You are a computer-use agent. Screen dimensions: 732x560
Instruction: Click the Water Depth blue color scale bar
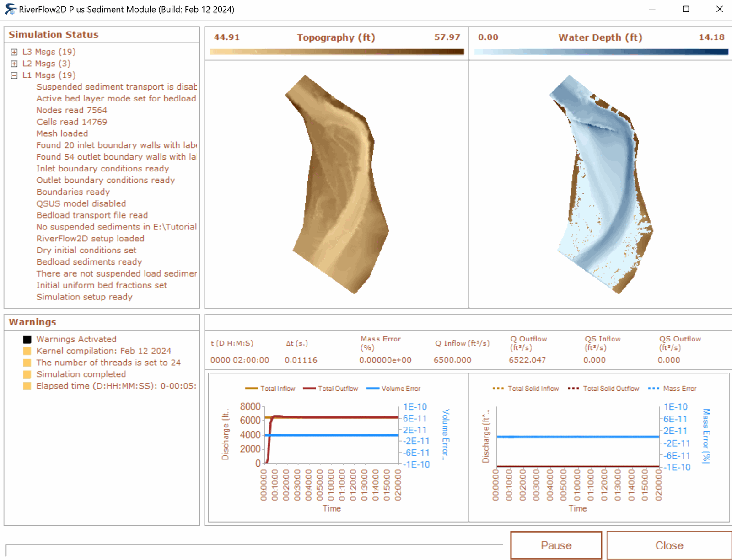pos(601,52)
